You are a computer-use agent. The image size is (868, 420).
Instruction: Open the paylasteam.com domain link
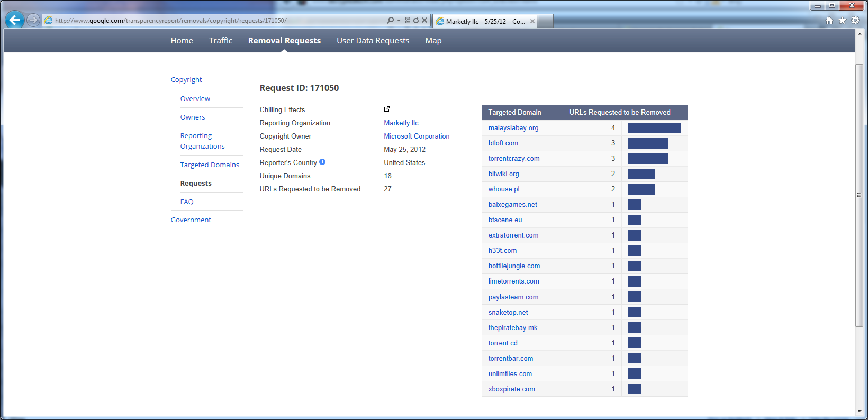pos(513,297)
